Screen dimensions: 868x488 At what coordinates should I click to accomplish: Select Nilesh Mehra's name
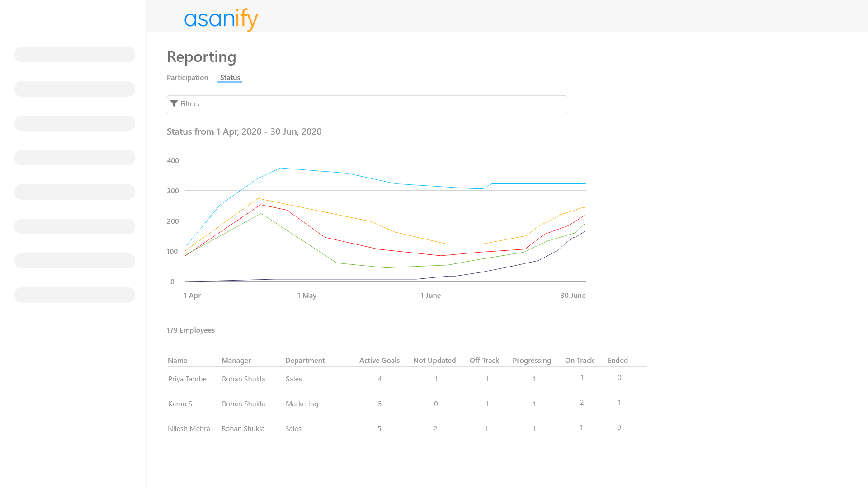(x=189, y=429)
